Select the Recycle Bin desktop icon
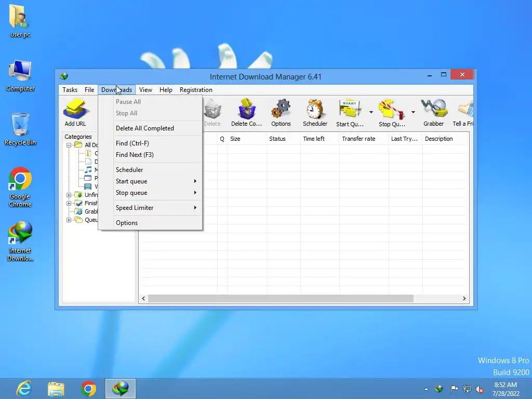 (x=20, y=129)
